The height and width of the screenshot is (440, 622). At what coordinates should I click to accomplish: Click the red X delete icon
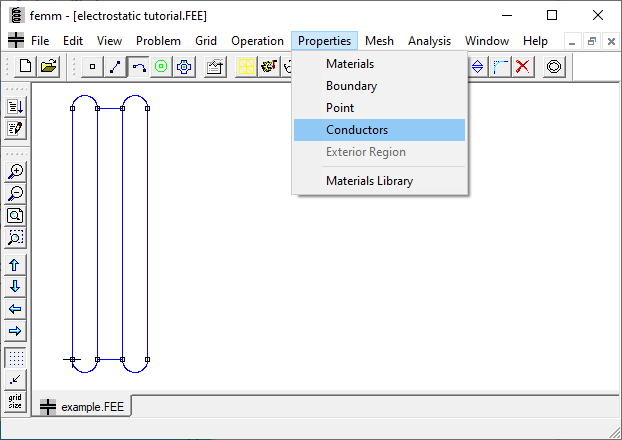click(x=522, y=66)
